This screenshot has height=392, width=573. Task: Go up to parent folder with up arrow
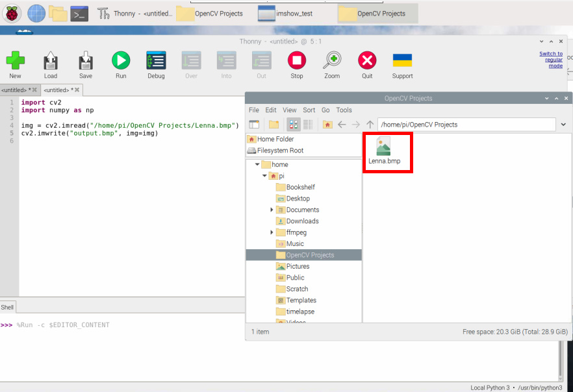(x=370, y=125)
